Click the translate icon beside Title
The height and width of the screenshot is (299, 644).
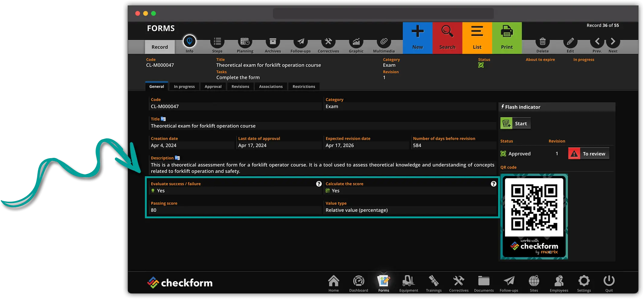163,119
